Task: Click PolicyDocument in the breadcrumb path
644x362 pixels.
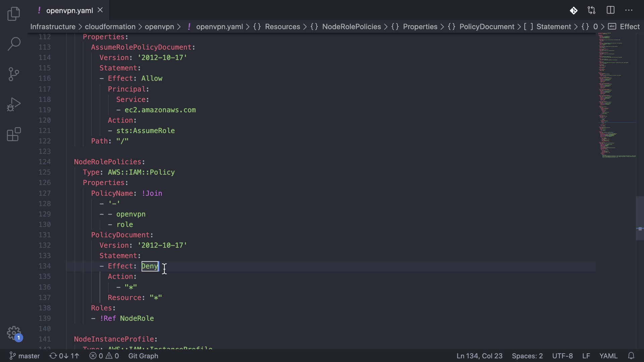Action: [x=486, y=27]
